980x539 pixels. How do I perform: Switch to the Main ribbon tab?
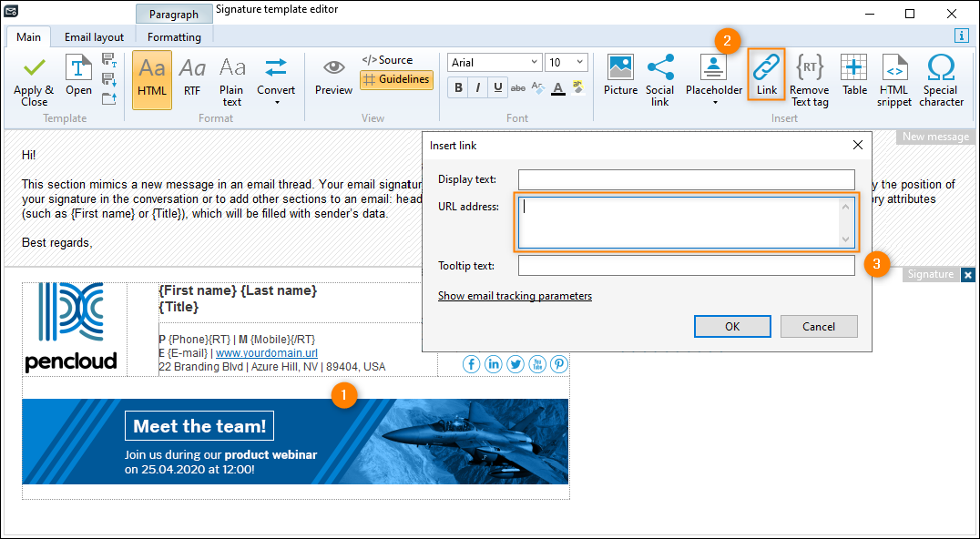[x=29, y=36]
